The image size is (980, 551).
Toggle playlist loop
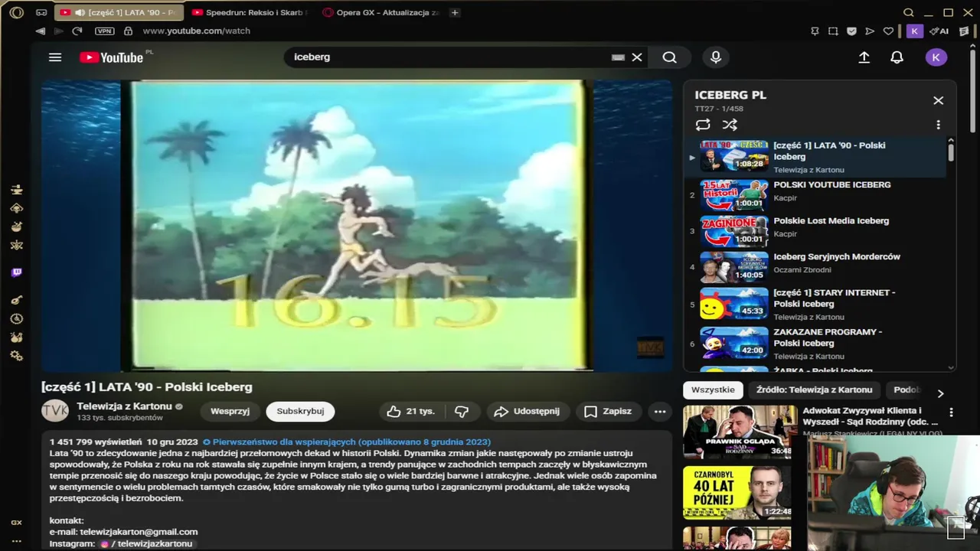(x=703, y=125)
